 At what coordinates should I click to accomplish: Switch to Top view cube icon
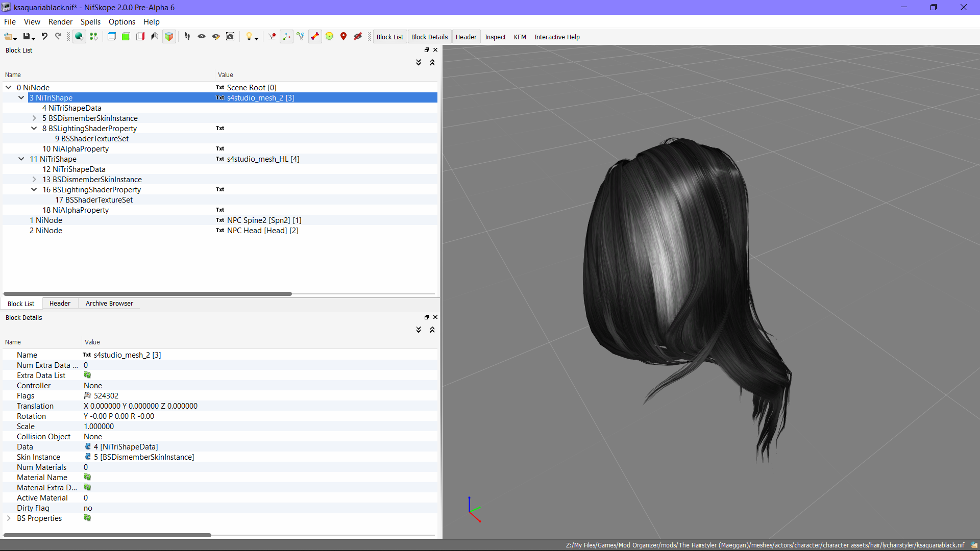tap(112, 37)
